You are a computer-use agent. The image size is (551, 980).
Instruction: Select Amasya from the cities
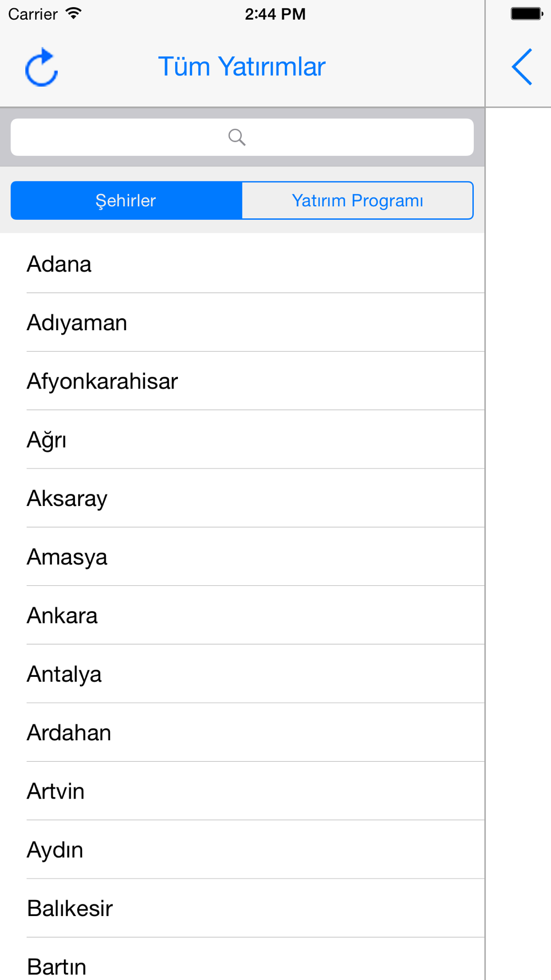[x=242, y=557]
